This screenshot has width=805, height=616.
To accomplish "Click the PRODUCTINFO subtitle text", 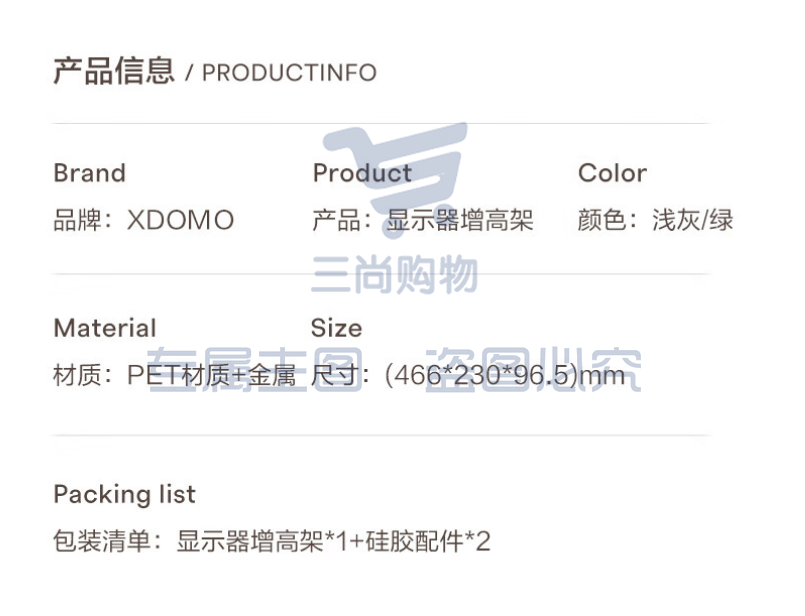I will [289, 73].
